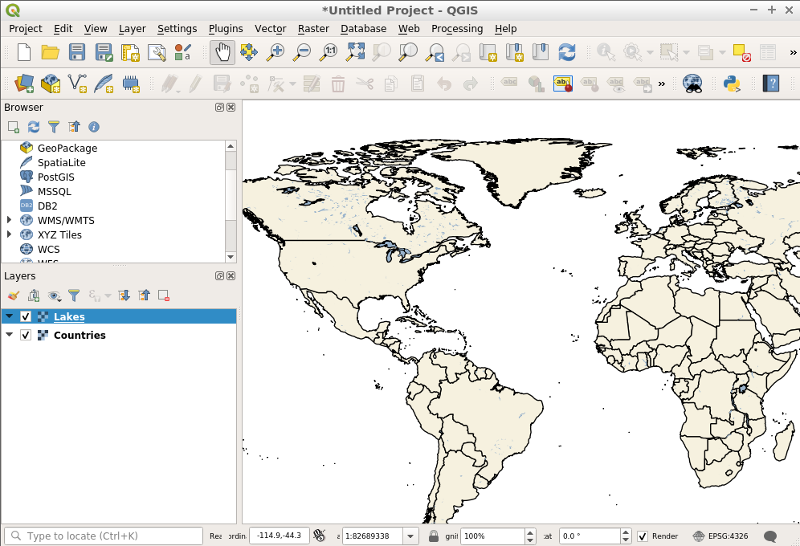Collapse all in Browser panel
The height and width of the screenshot is (546, 800).
74,127
